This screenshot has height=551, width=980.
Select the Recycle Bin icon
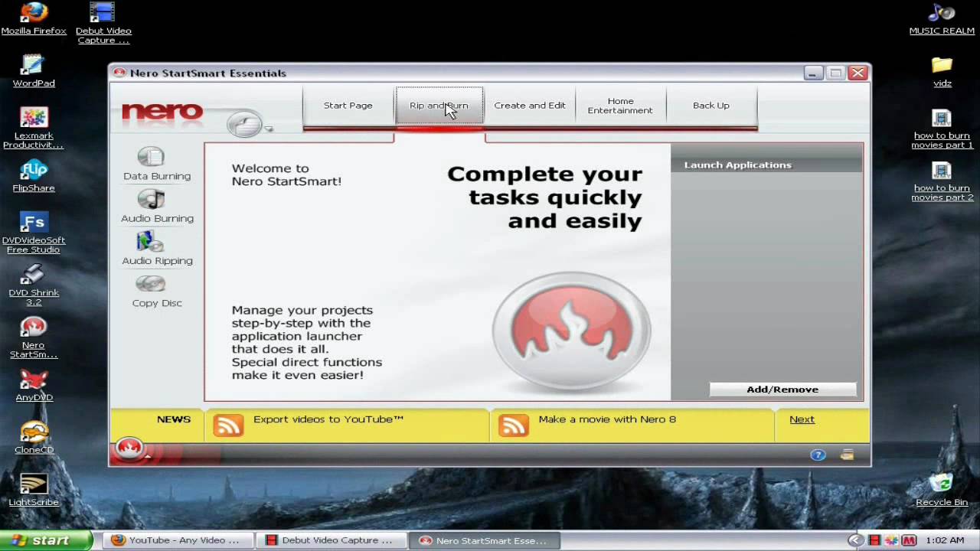(942, 491)
